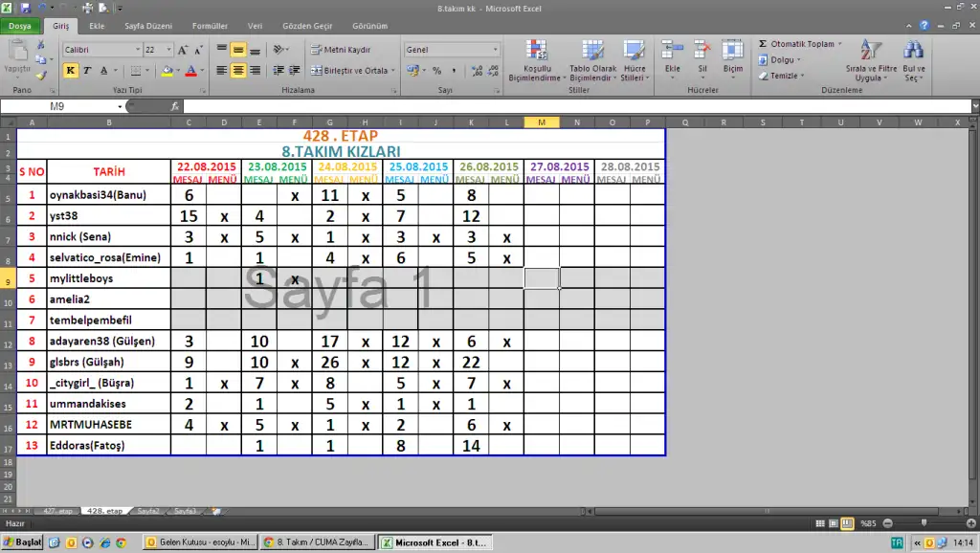This screenshot has width=980, height=553.
Task: Click the increase indent icon
Action: (295, 71)
